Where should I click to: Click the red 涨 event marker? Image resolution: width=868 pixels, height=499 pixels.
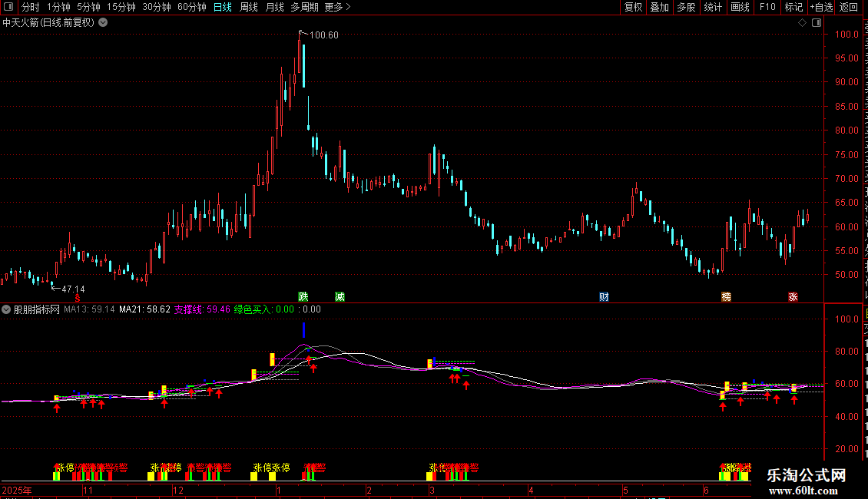pos(793,297)
